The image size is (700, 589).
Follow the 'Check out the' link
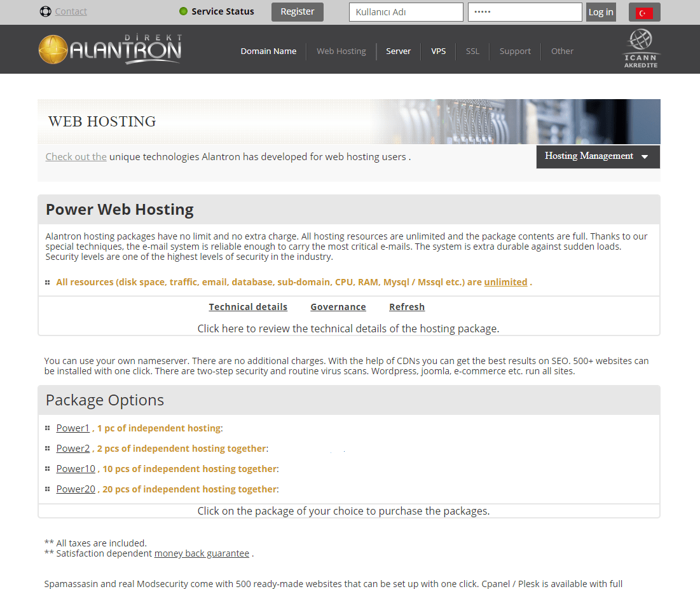(x=76, y=156)
